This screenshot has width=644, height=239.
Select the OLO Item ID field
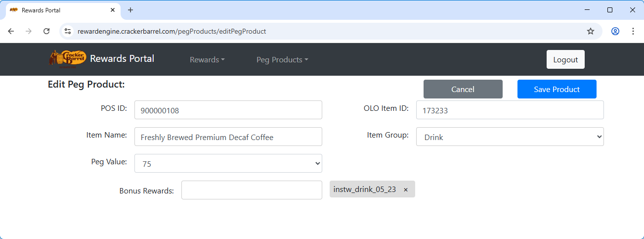pos(510,110)
